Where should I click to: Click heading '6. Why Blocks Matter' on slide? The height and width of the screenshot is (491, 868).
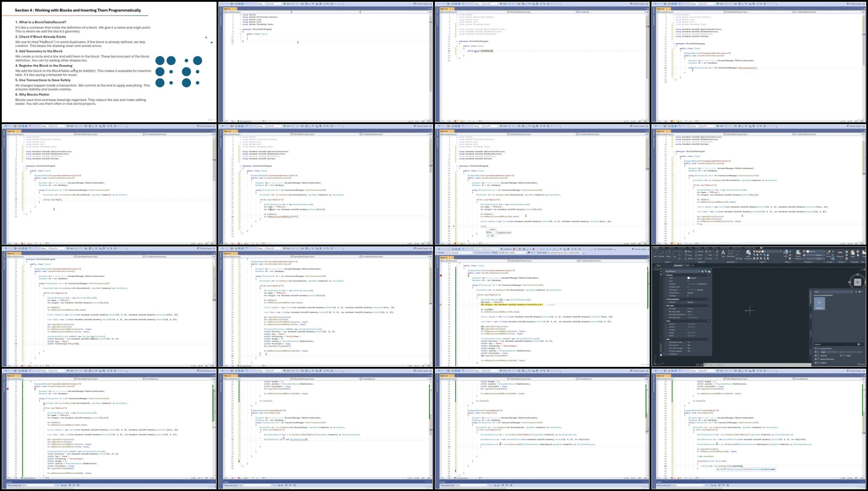[33, 95]
